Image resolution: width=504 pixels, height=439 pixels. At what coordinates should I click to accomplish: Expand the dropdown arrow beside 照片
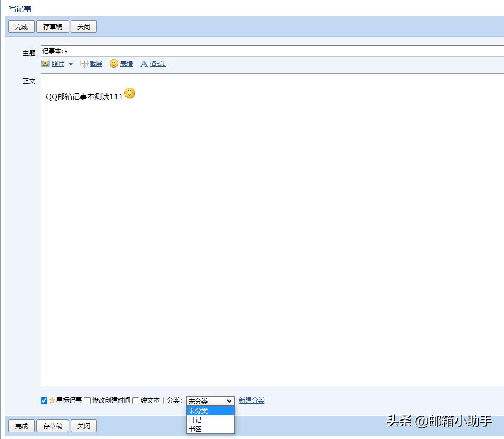point(70,64)
